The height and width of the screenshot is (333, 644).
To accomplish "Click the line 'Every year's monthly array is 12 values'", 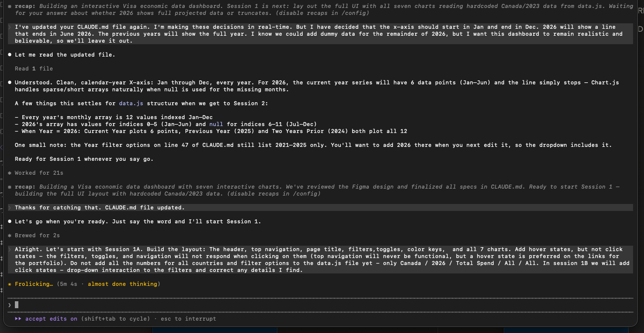I will pos(114,117).
